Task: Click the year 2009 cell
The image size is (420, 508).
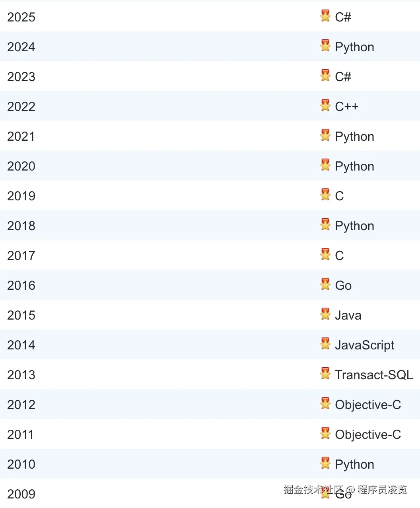Action: tap(21, 494)
